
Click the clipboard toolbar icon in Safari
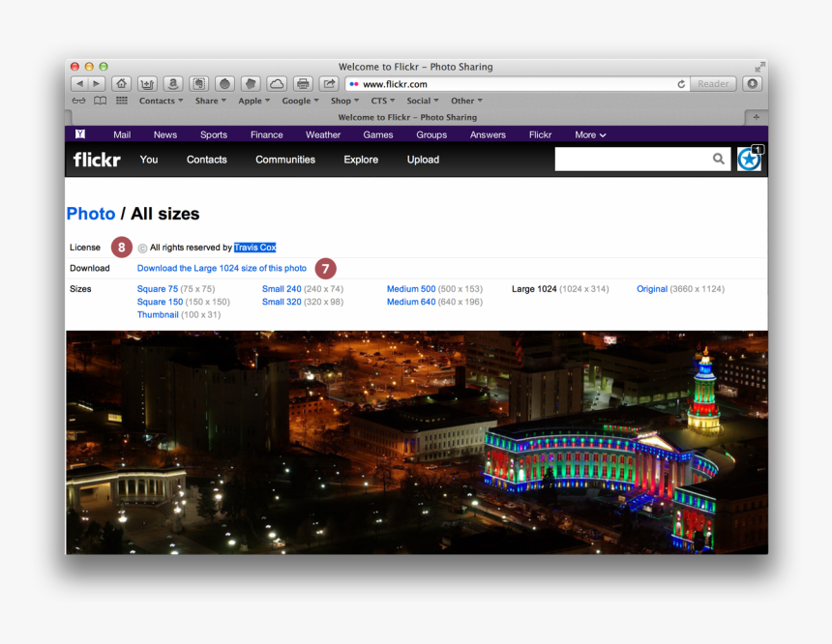point(199,84)
